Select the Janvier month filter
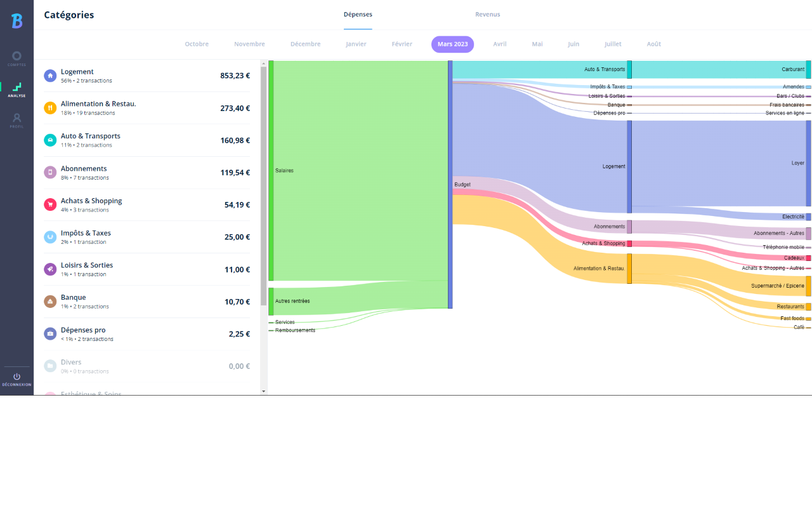Image resolution: width=812 pixels, height=508 pixels. click(x=356, y=44)
